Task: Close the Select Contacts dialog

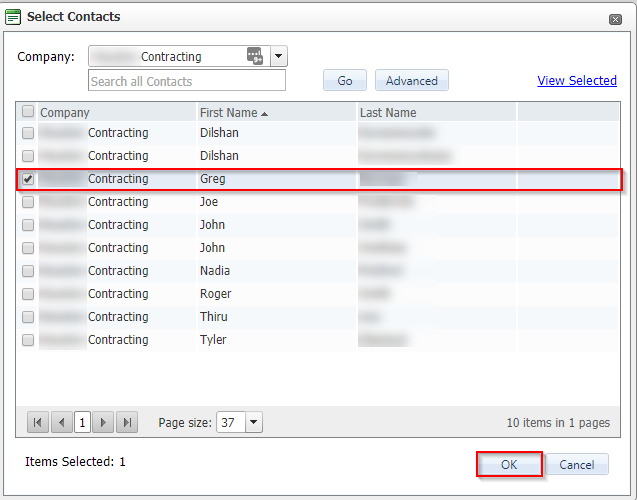Action: [x=615, y=19]
